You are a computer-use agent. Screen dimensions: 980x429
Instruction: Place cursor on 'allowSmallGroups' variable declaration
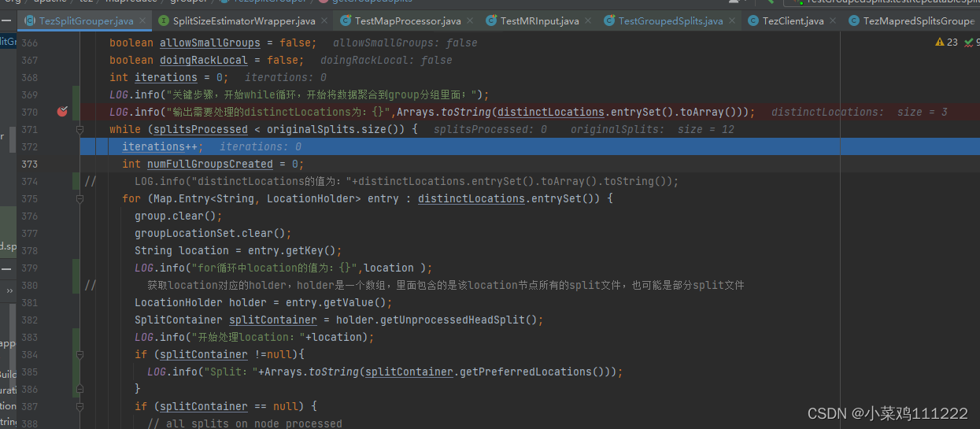(209, 43)
